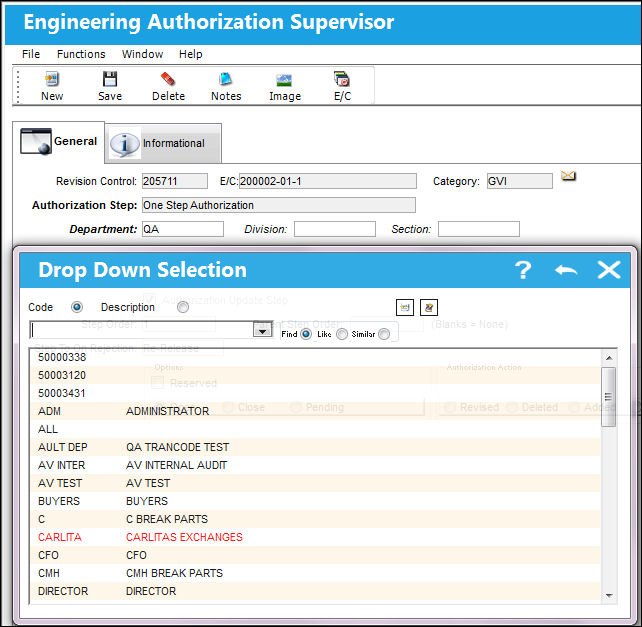This screenshot has width=642, height=627.
Task: Select the ALL row
Action: [315, 429]
